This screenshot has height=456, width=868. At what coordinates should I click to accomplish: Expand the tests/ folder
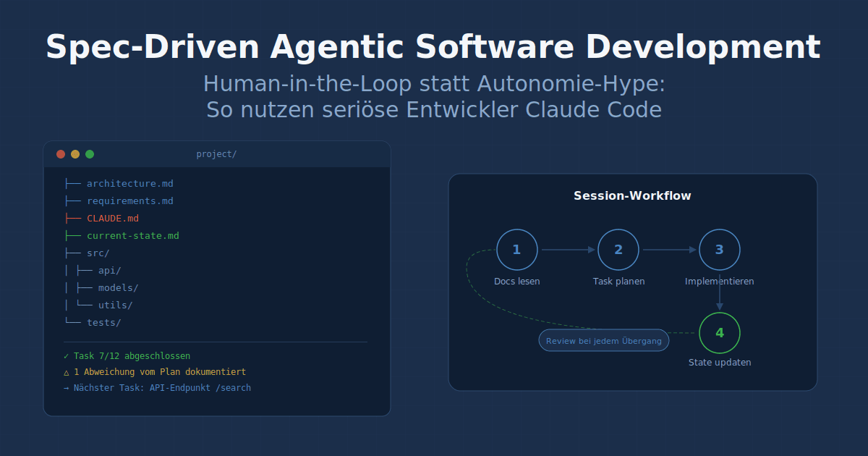104,323
